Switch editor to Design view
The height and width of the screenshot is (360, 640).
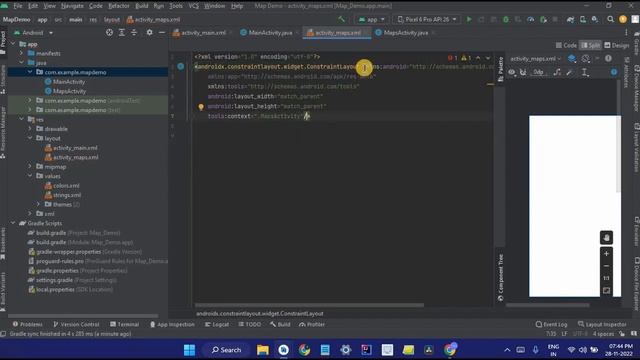click(x=617, y=45)
